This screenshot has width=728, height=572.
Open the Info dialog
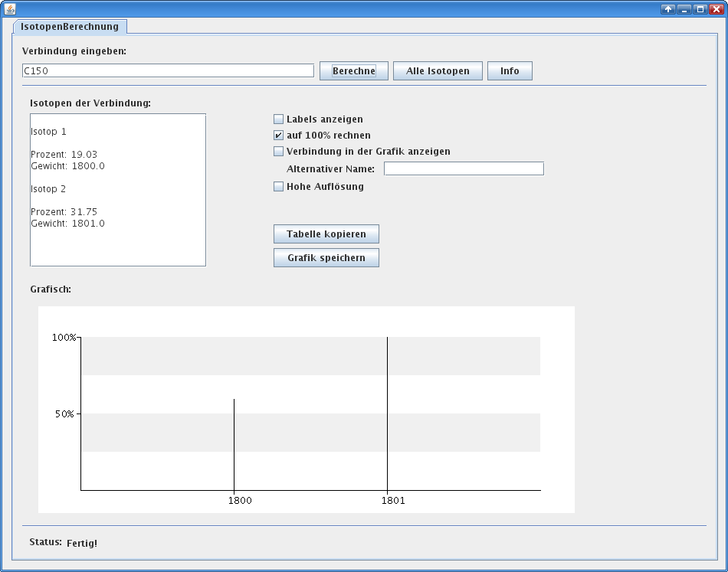[510, 71]
